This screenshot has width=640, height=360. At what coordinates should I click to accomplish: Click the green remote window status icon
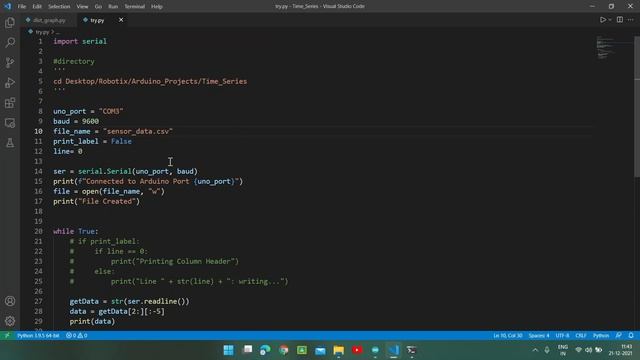pos(7,336)
